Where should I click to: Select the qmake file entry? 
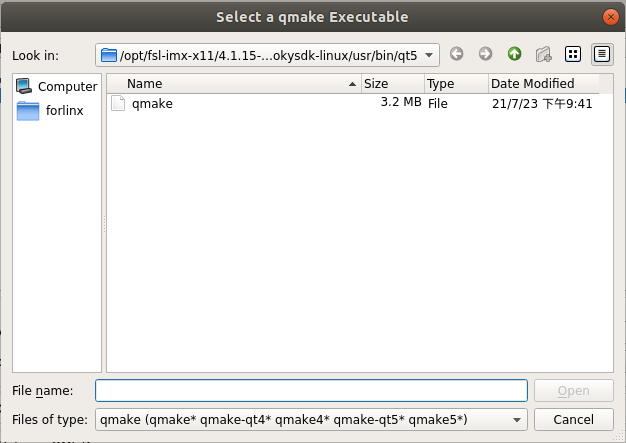(x=152, y=103)
